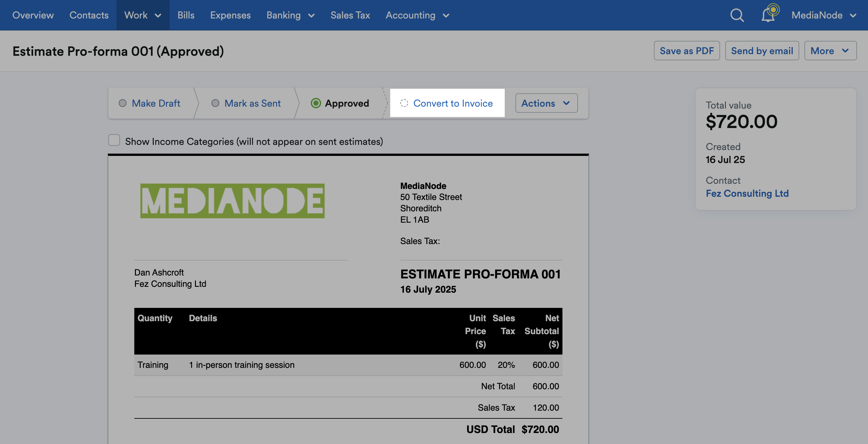Enable Show Income Categories

(x=114, y=140)
